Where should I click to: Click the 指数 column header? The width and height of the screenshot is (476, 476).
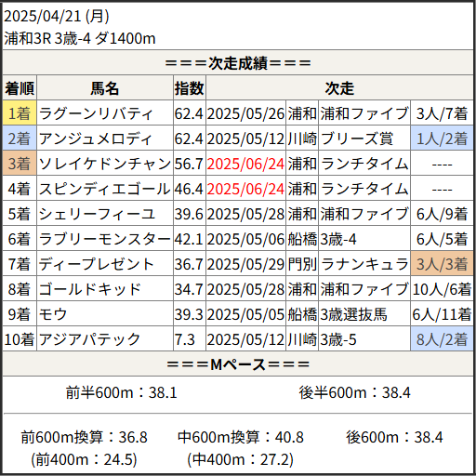pyautogui.click(x=190, y=88)
